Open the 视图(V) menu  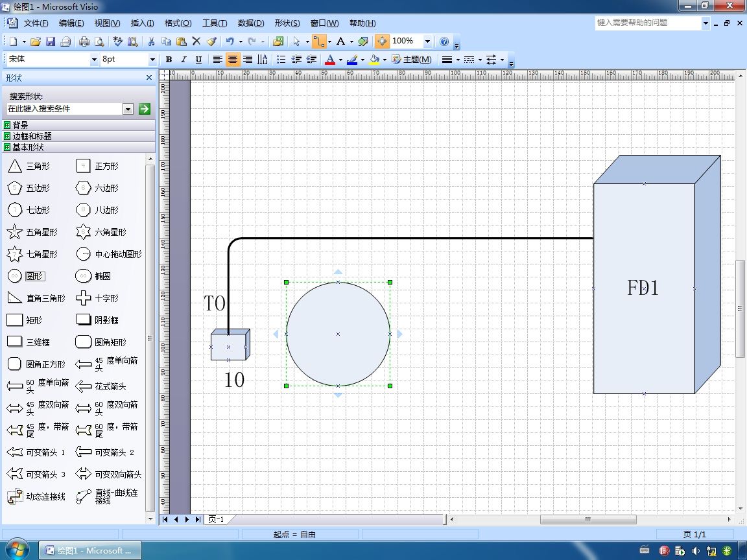coord(107,23)
